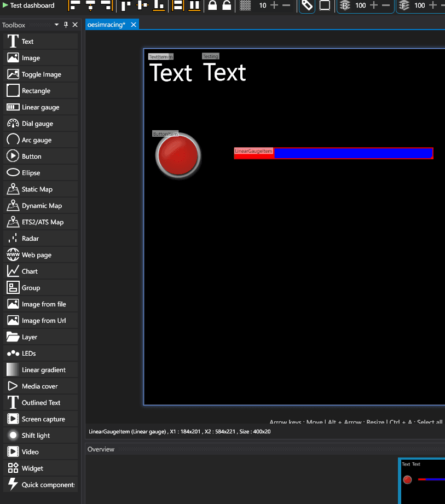Increase background opacity with plus
The image size is (445, 504).
click(x=374, y=5)
